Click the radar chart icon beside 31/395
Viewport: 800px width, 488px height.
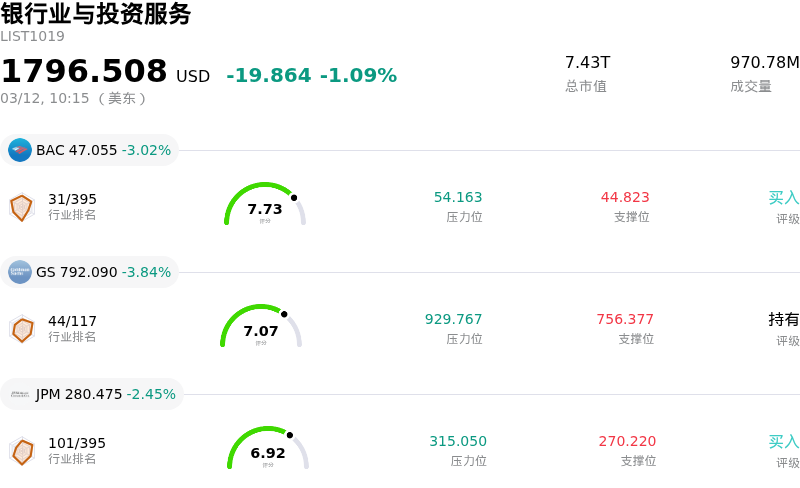21,207
